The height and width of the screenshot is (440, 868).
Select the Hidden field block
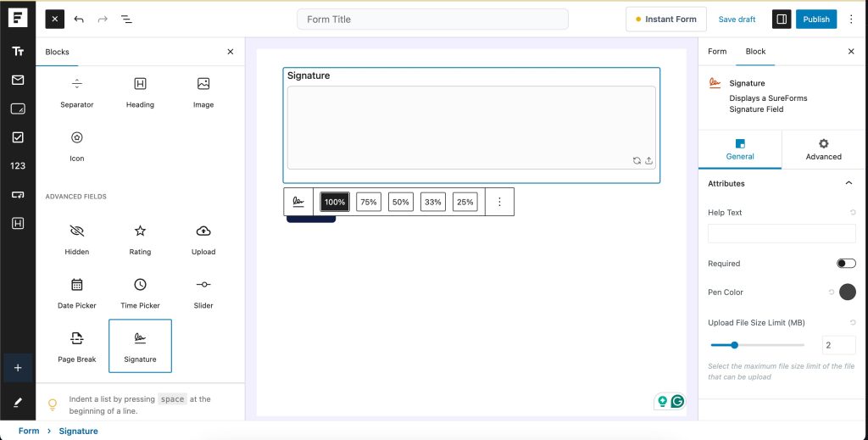pos(77,239)
